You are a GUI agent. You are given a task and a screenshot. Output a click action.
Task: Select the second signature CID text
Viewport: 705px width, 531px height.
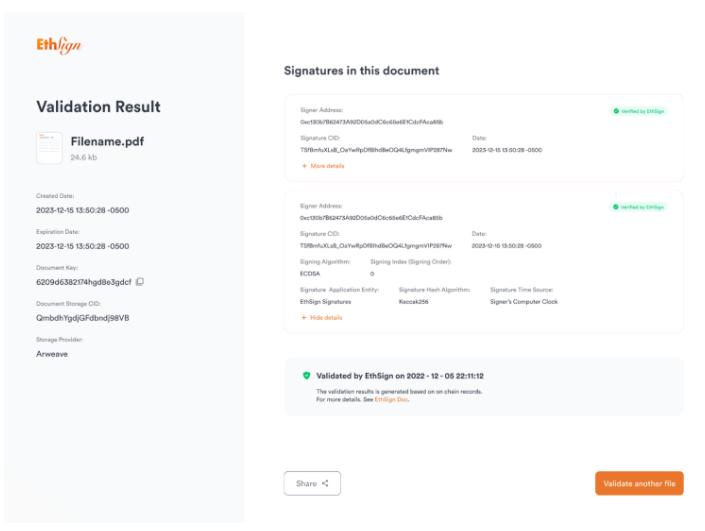pos(375,245)
